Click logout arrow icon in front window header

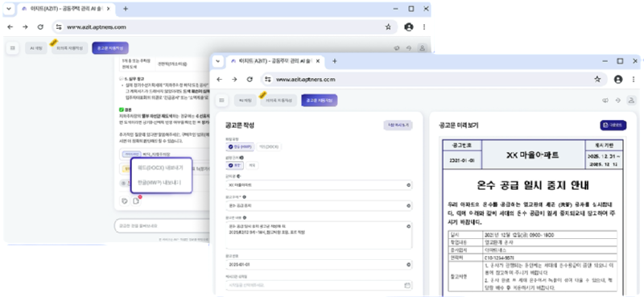617,101
